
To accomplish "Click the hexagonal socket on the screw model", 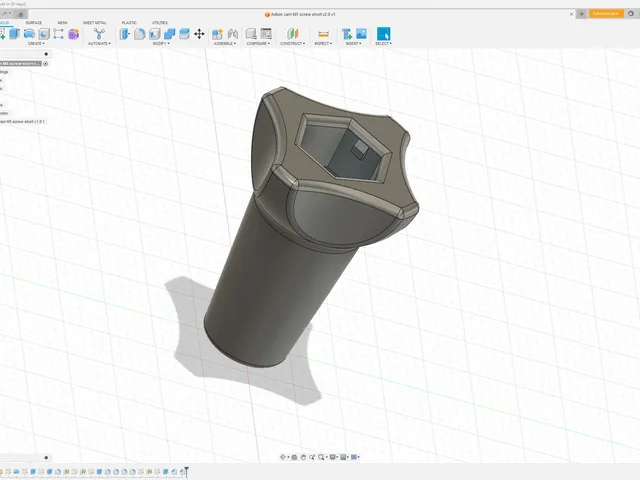I will 343,149.
